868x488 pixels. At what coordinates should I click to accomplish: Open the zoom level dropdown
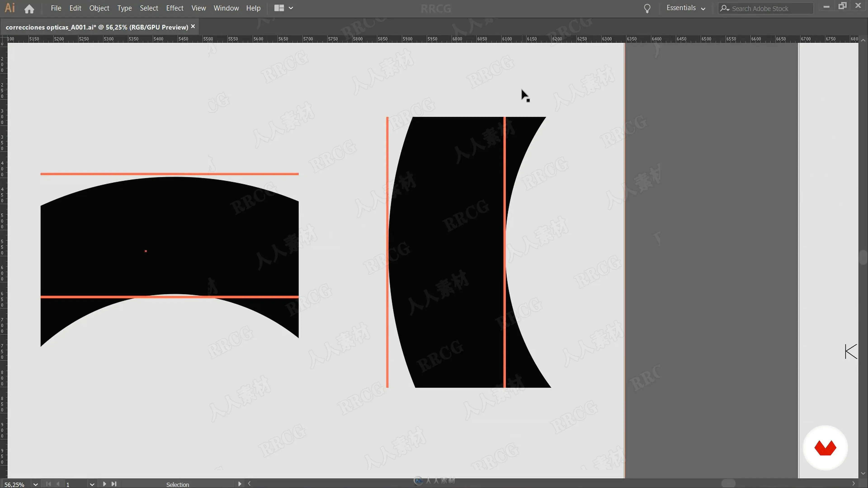coord(35,484)
